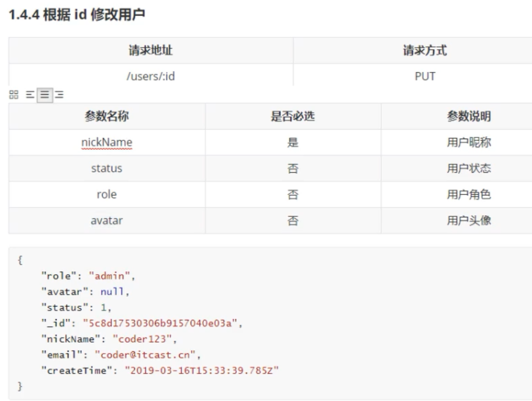
Task: Click the 用户昵称 description cell
Action: (x=469, y=143)
